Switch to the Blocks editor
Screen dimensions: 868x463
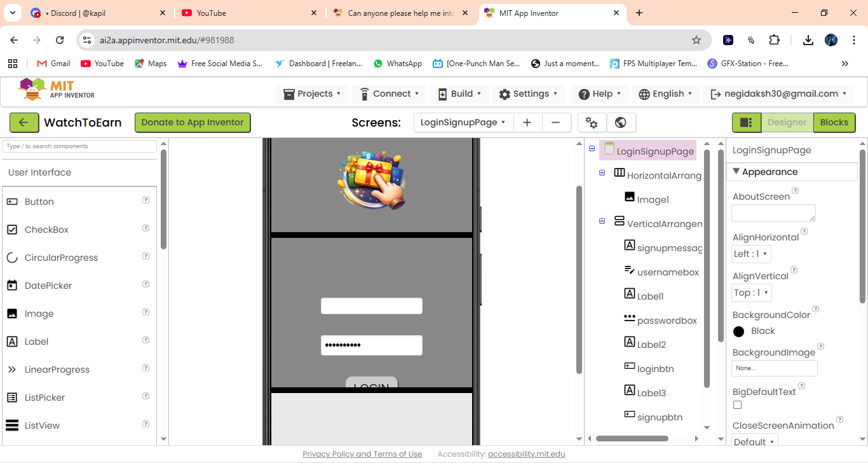[x=834, y=123]
